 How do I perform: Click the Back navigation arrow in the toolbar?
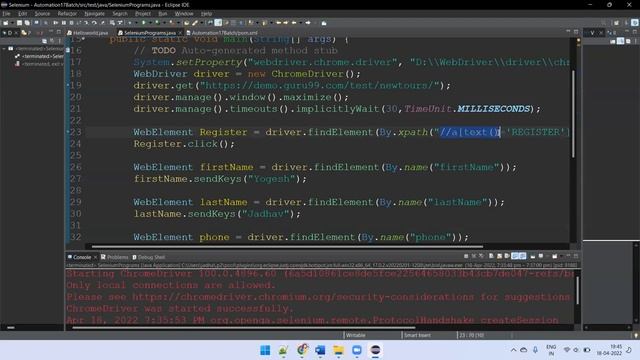click(293, 23)
